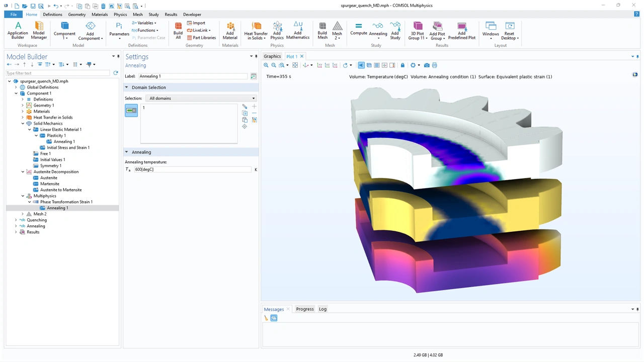Toggle the Activate Selection switch
Image resolution: width=644 pixels, height=362 pixels.
click(x=131, y=110)
